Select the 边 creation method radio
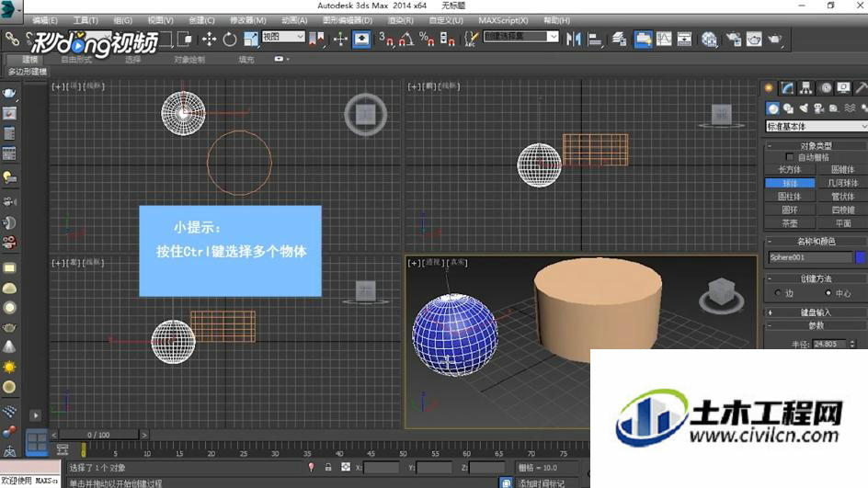 778,292
